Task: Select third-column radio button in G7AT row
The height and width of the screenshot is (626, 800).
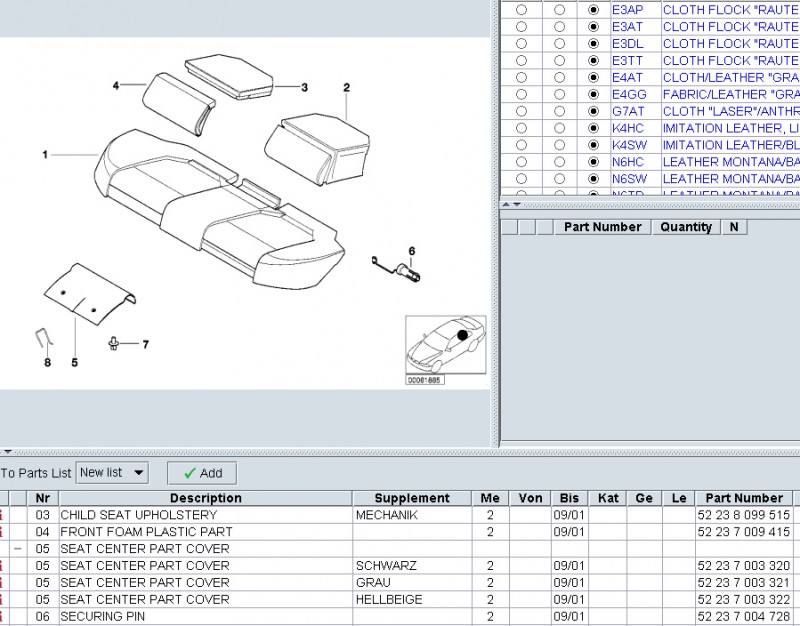Action: click(593, 111)
